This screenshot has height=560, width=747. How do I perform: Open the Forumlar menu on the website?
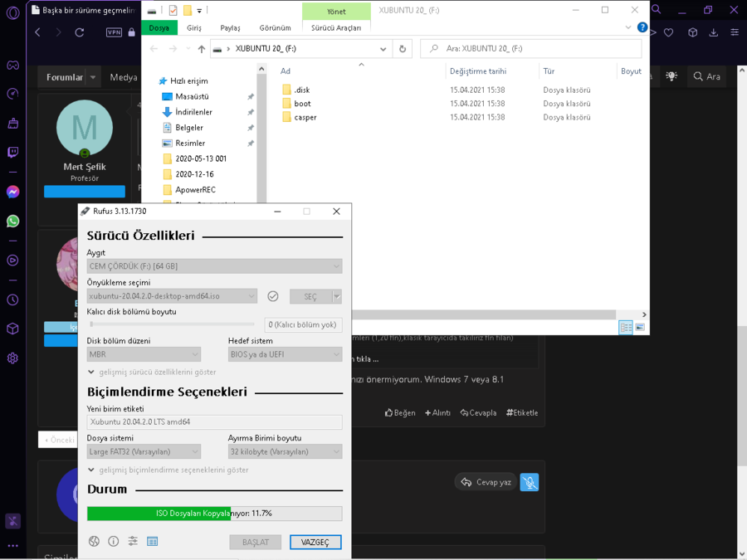[65, 77]
